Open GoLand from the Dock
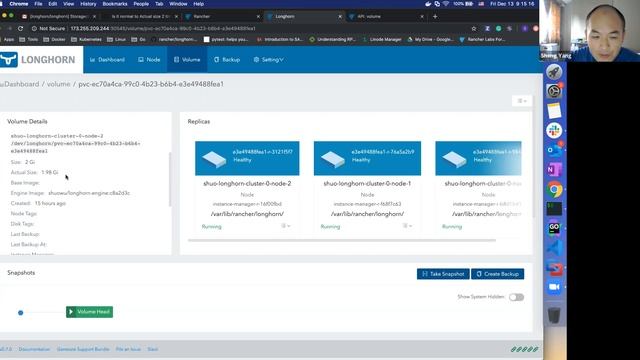This screenshot has height=360, width=640. point(554,228)
